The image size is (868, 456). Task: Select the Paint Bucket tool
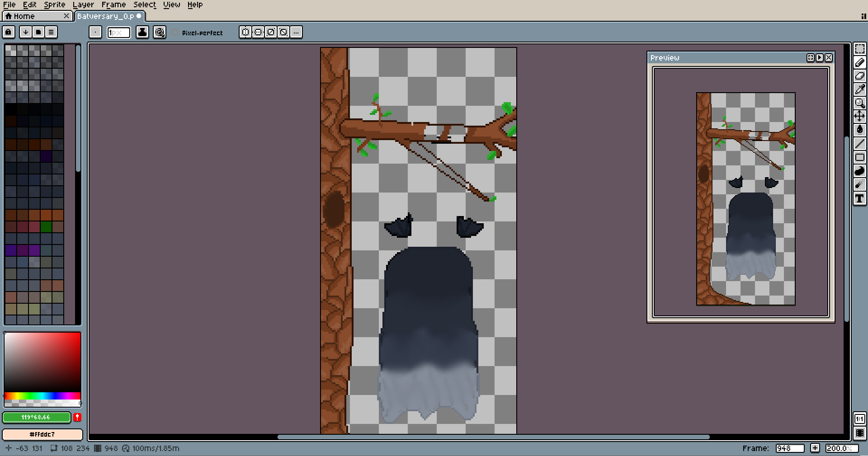tap(859, 130)
